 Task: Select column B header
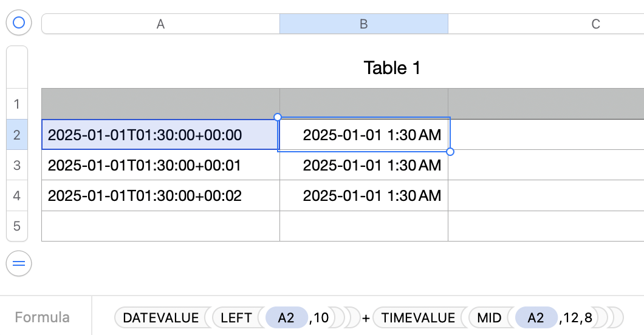[x=363, y=24]
